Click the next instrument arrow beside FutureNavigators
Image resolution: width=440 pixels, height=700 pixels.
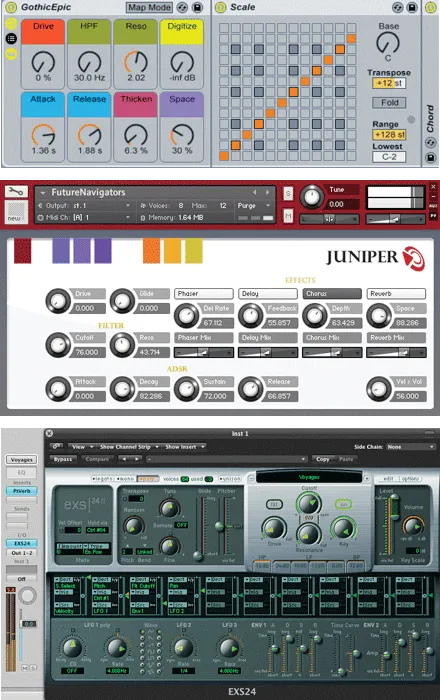(267, 192)
